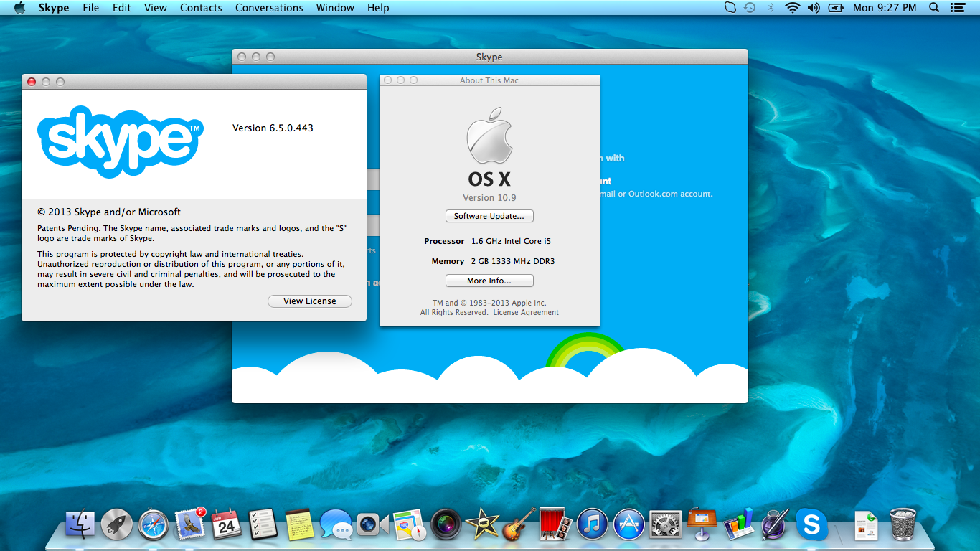Click Version 6.5.0.443 text
The height and width of the screenshot is (551, 980).
pyautogui.click(x=273, y=128)
